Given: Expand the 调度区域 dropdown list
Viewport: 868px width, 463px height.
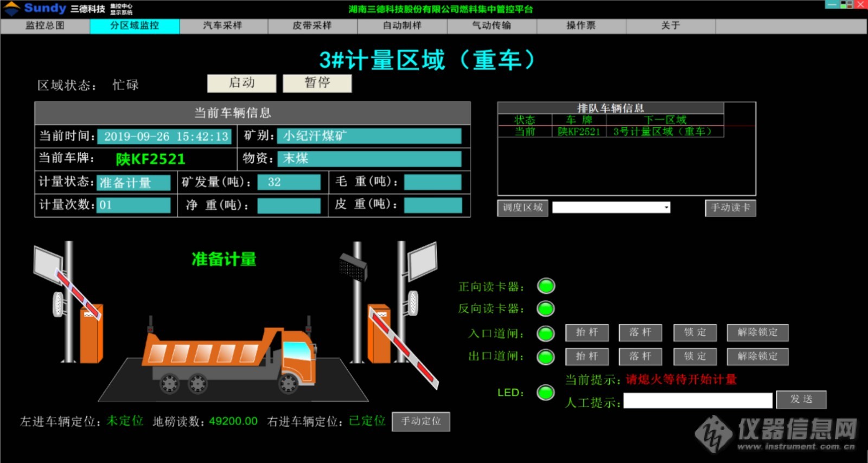Looking at the screenshot, I should [666, 208].
